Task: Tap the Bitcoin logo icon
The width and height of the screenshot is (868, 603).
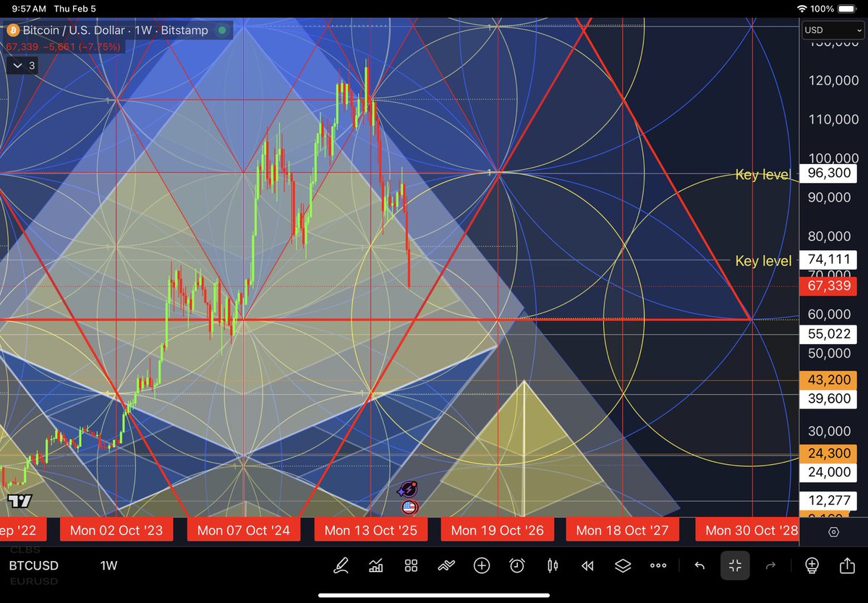Action: (12, 30)
